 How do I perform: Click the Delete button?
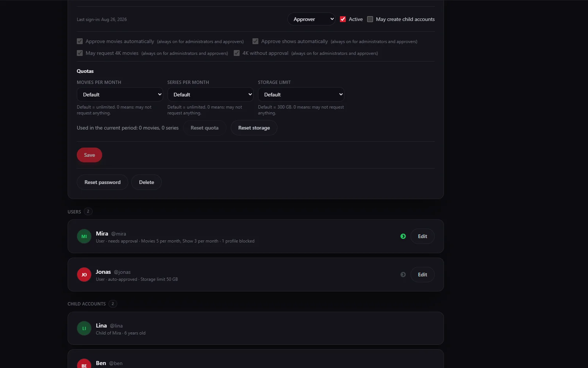[146, 182]
